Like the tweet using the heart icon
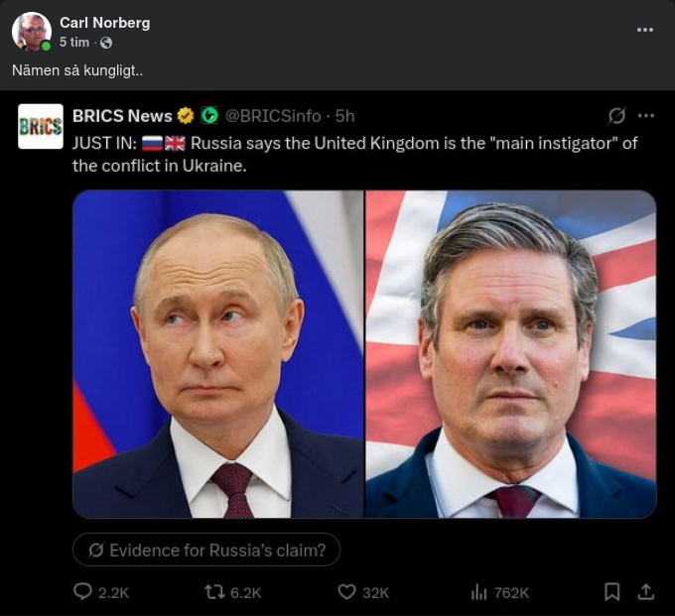 (x=346, y=592)
